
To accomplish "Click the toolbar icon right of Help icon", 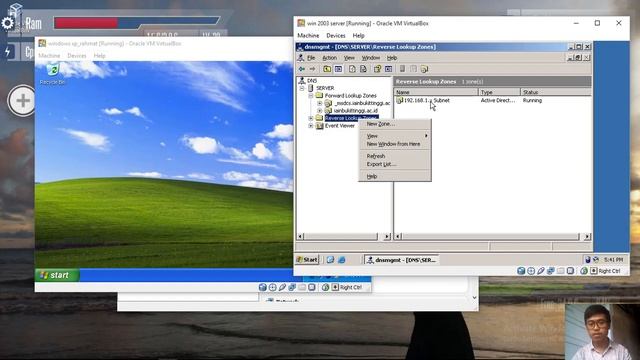I will click(x=388, y=69).
